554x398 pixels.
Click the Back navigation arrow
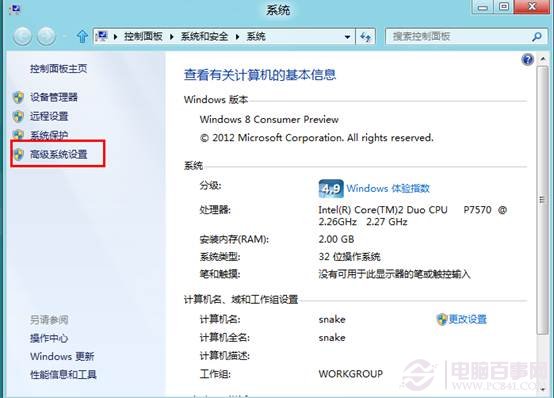click(23, 36)
